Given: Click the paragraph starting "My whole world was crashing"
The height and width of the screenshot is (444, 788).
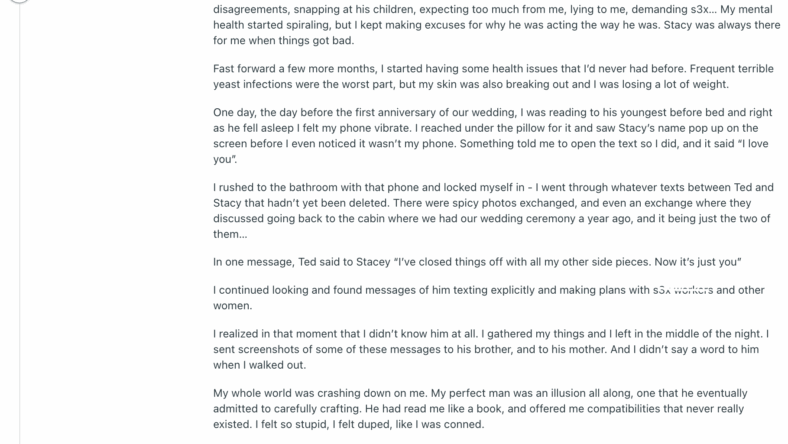Looking at the screenshot, I should pos(480,409).
